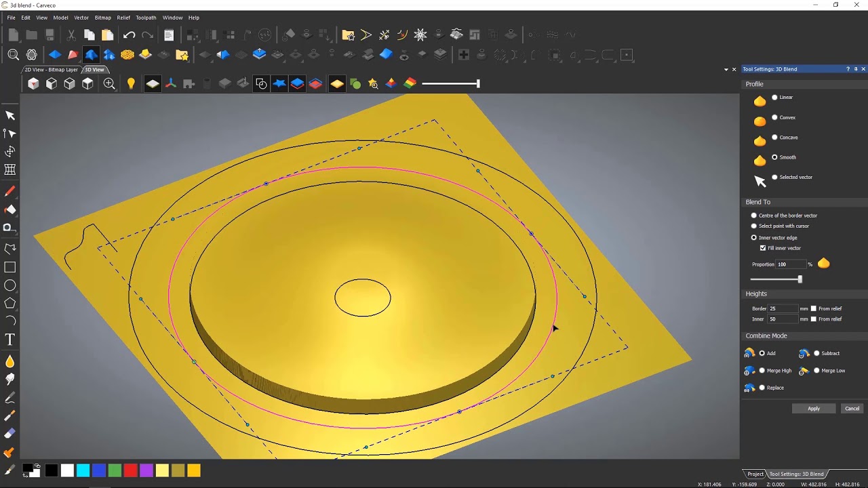This screenshot has height=488, width=868.
Task: Select the Rectangle drawing tool
Action: 10,267
